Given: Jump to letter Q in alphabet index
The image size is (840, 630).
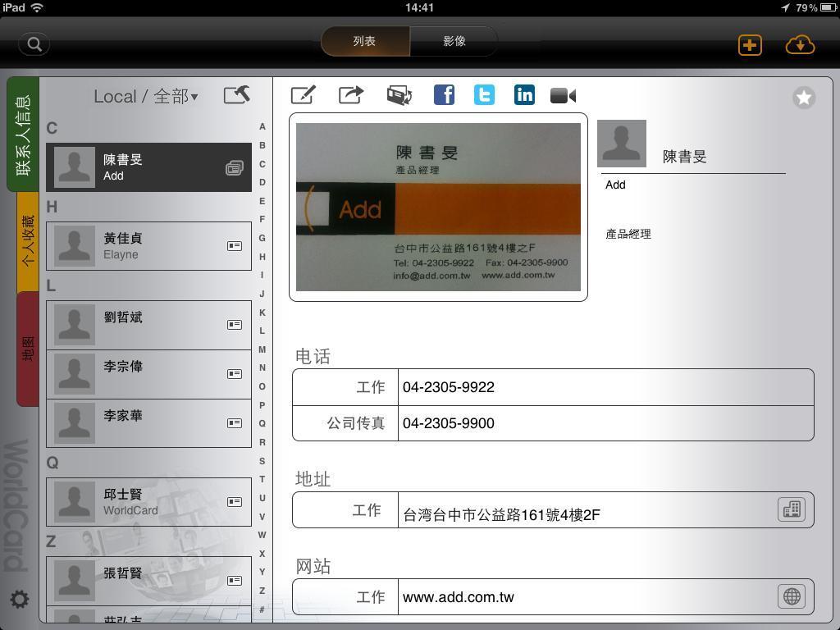Looking at the screenshot, I should pos(262,423).
